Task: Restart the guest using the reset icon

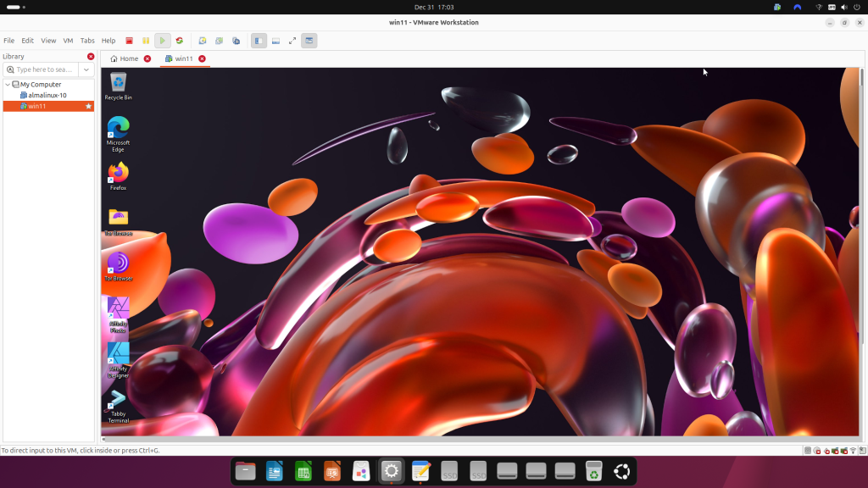Action: [180, 40]
